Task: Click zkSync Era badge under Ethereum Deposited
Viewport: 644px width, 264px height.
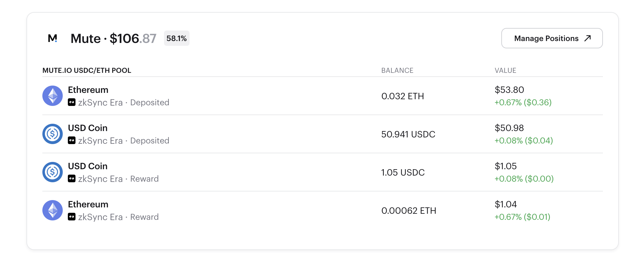Action: [72, 102]
